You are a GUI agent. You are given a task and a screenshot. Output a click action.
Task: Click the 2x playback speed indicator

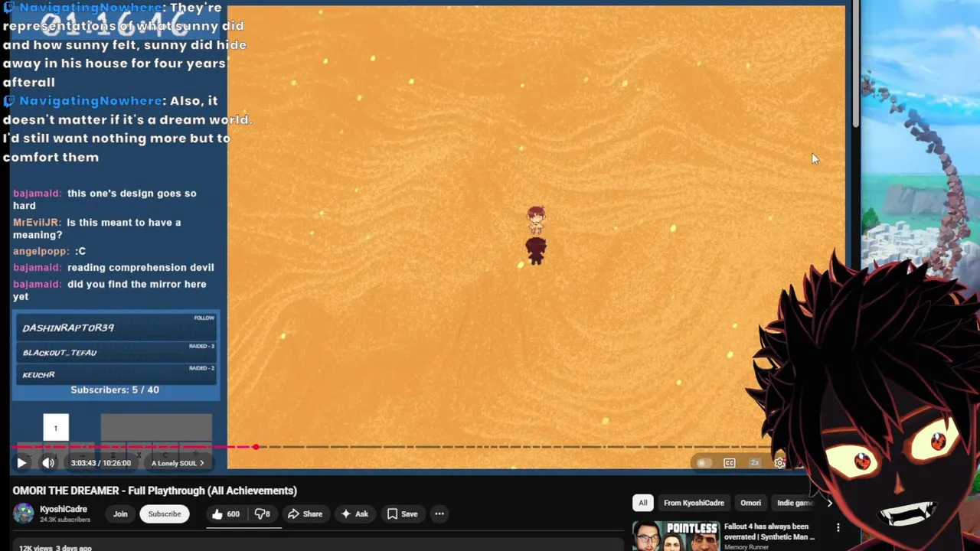tap(755, 463)
